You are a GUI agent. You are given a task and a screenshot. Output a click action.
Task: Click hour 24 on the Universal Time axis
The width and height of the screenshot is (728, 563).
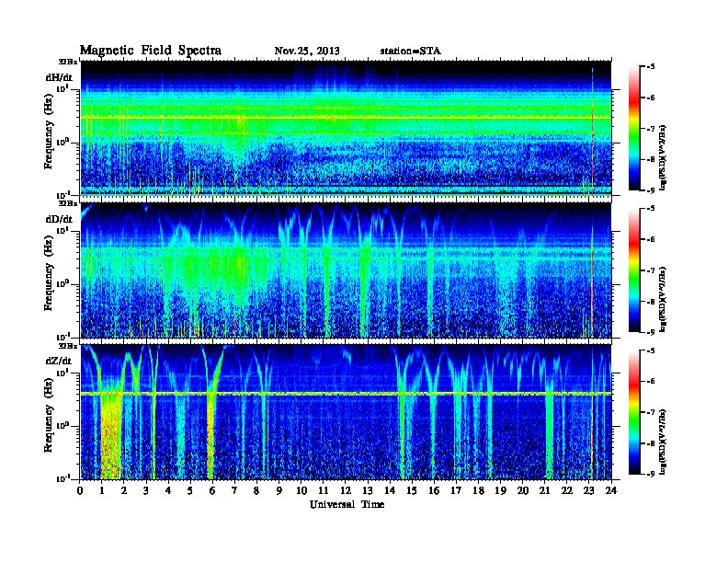point(611,490)
